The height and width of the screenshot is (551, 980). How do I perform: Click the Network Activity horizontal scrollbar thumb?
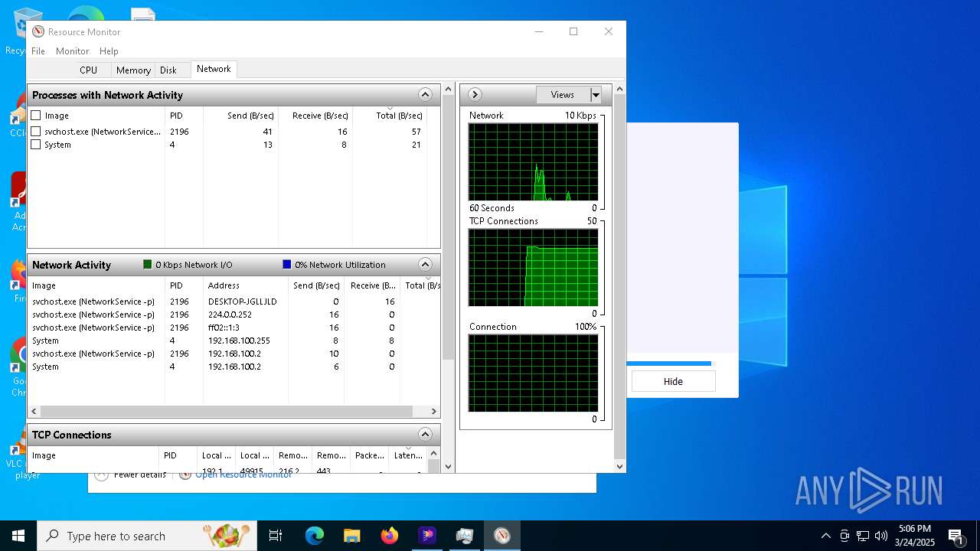(x=227, y=412)
